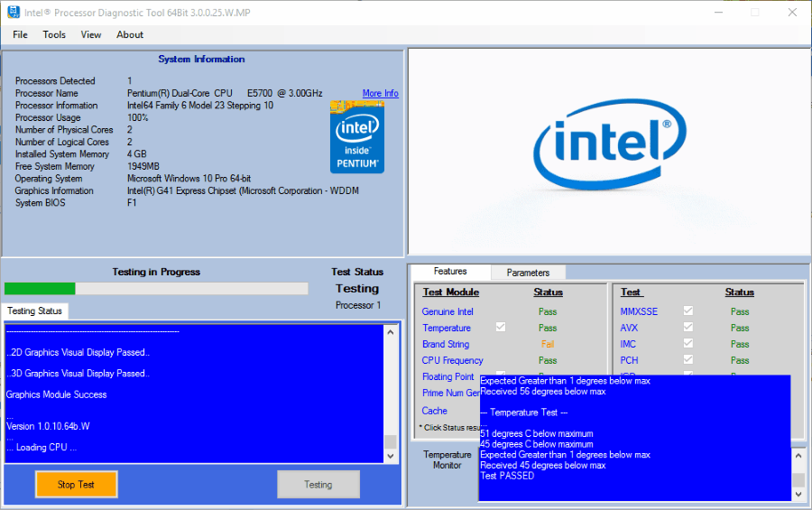Open the View menu
This screenshot has width=812, height=510.
(90, 34)
